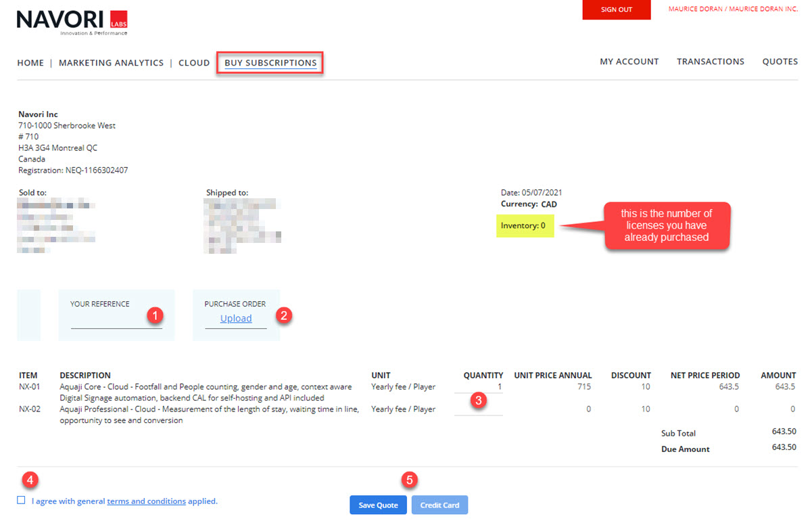
Task: Click the DESCRIPTION column header
Action: pyautogui.click(x=85, y=376)
